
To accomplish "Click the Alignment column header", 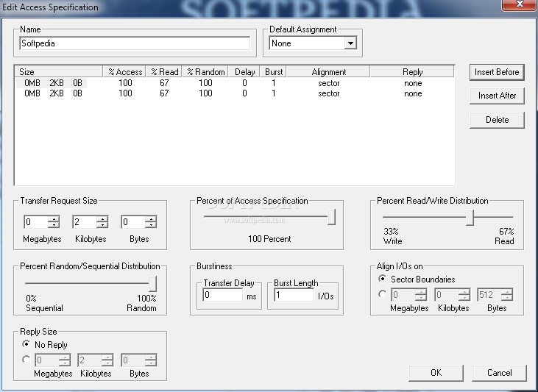I will click(328, 71).
